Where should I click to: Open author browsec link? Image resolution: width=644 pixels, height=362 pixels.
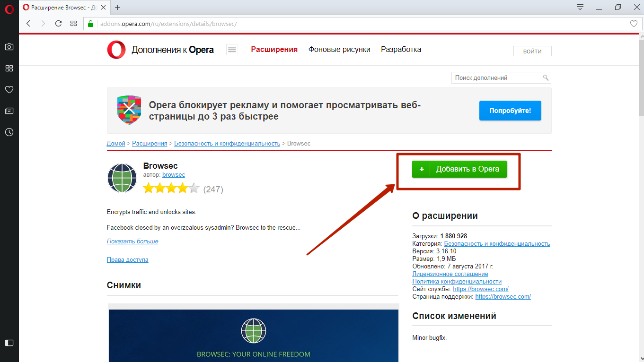click(x=174, y=175)
